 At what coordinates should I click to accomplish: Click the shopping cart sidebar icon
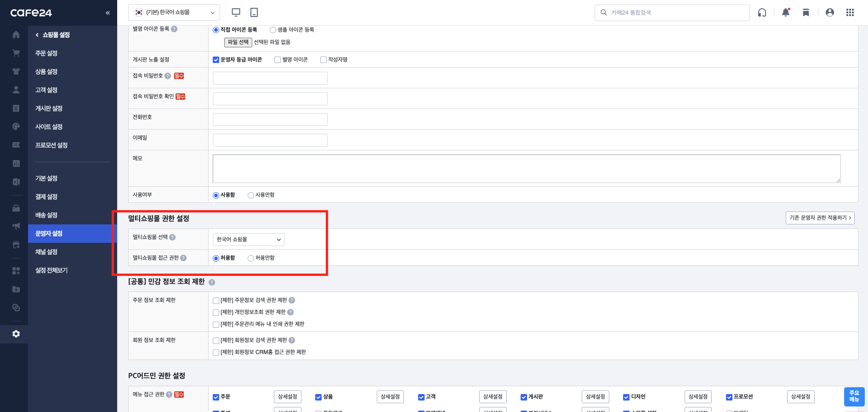tap(16, 53)
